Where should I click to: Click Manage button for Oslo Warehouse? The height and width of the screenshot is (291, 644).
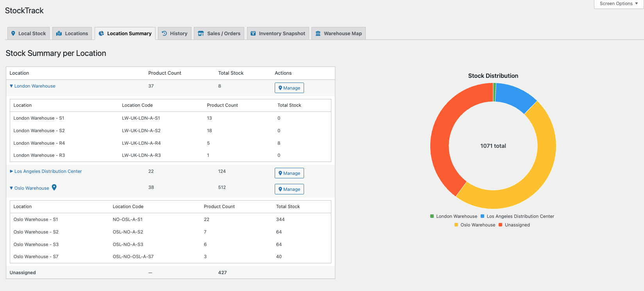click(x=289, y=189)
